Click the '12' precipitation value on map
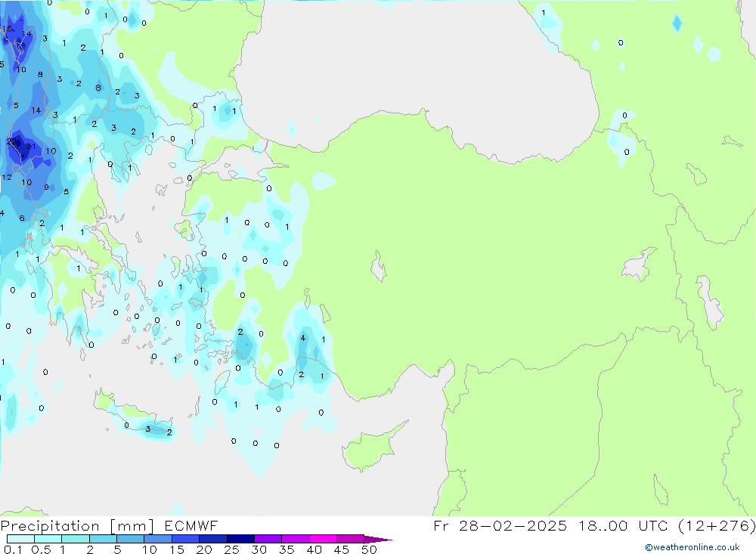 click(x=7, y=178)
